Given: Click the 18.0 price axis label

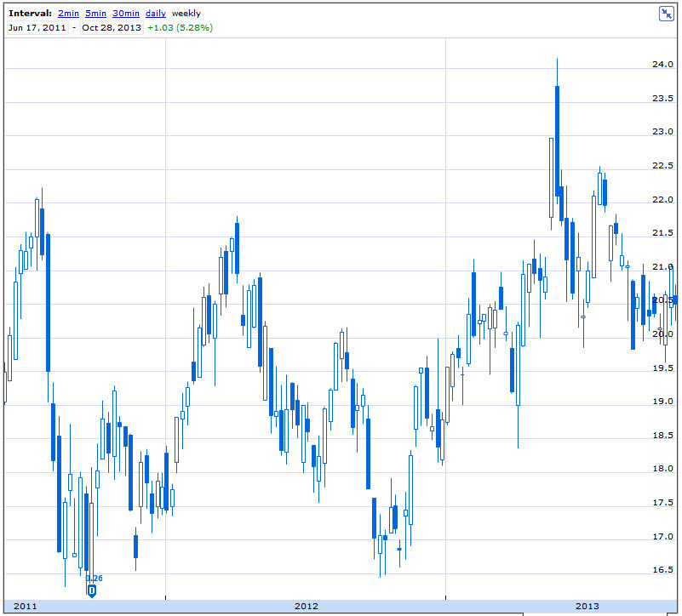Looking at the screenshot, I should point(662,469).
